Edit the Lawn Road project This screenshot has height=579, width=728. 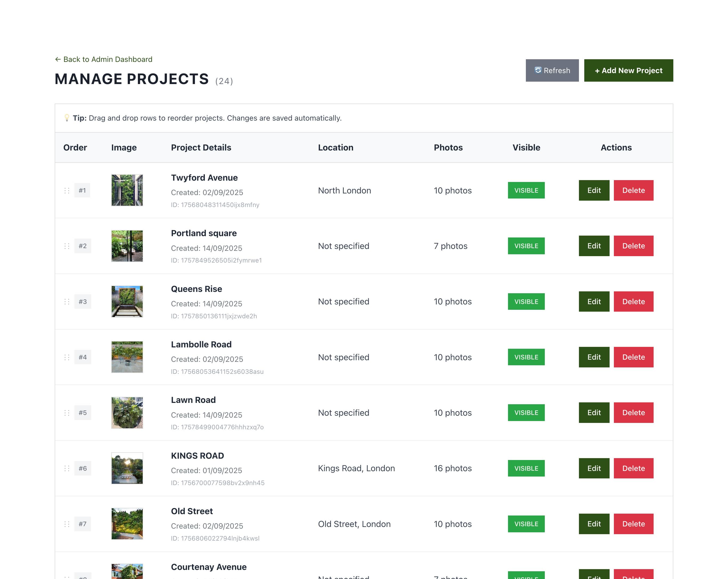(x=594, y=413)
